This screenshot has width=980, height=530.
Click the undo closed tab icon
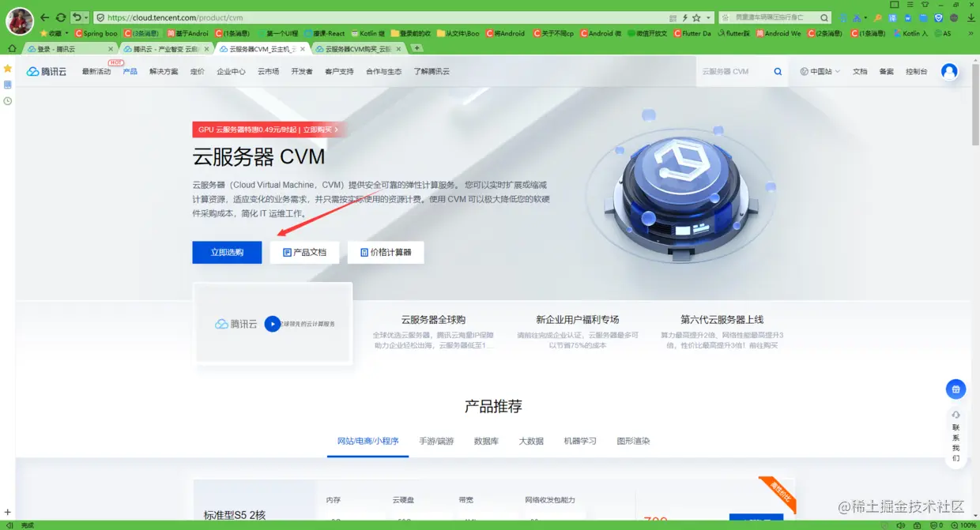(x=76, y=17)
